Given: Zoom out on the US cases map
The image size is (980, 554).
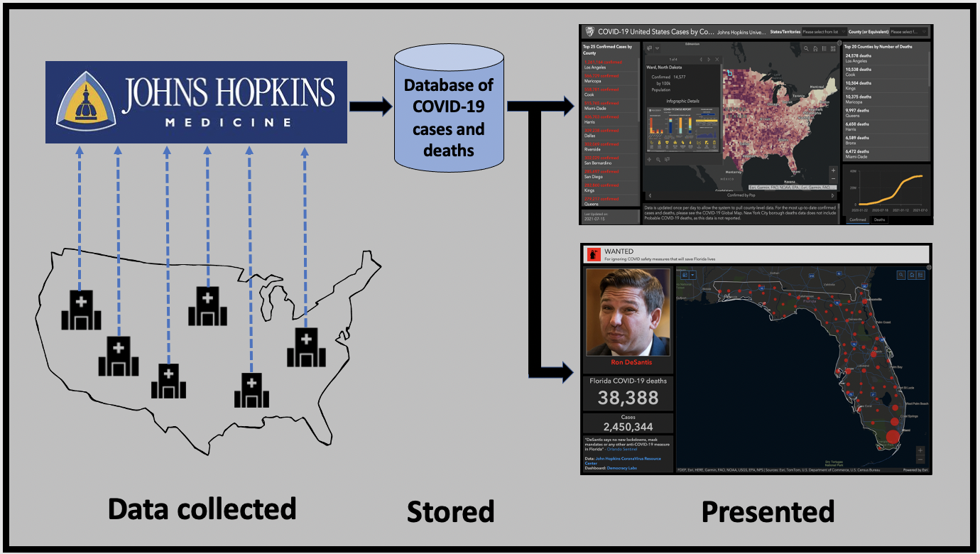Looking at the screenshot, I should (x=833, y=179).
